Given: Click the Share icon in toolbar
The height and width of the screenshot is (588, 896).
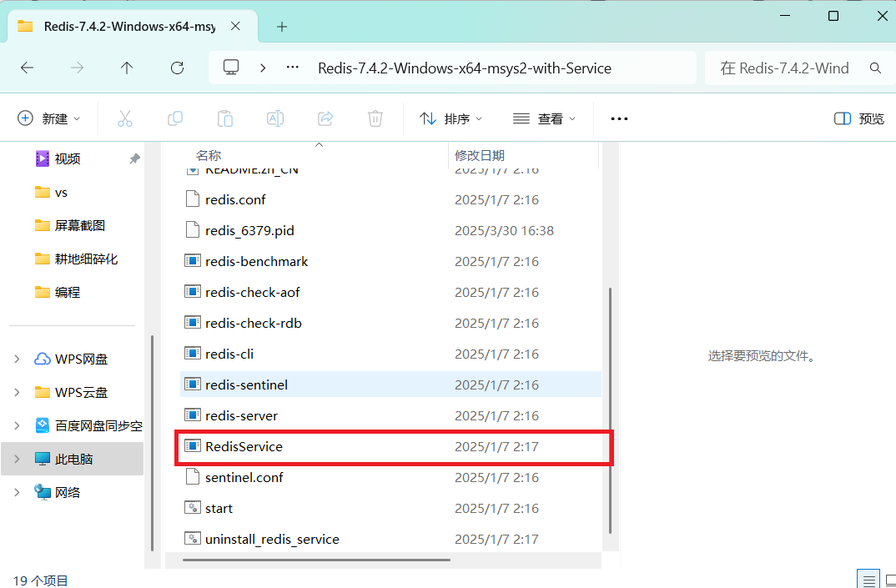Looking at the screenshot, I should (325, 118).
